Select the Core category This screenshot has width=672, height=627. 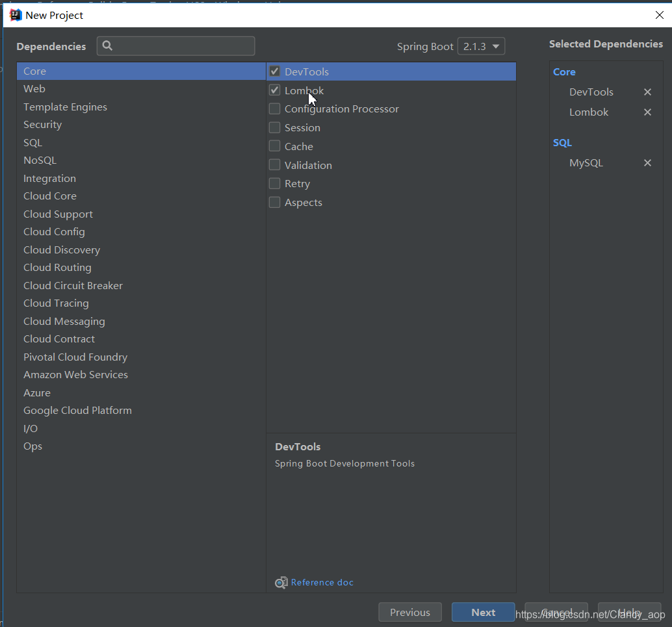142,71
